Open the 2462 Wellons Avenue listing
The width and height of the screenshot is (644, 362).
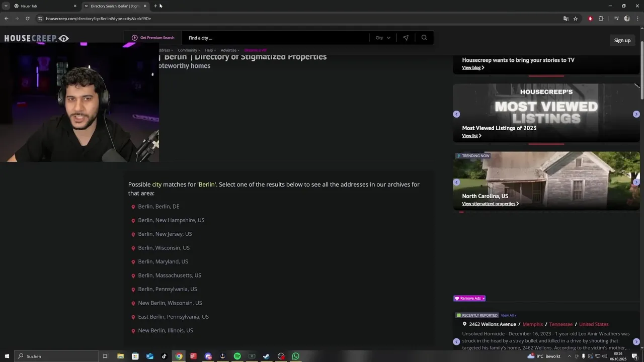[493, 324]
